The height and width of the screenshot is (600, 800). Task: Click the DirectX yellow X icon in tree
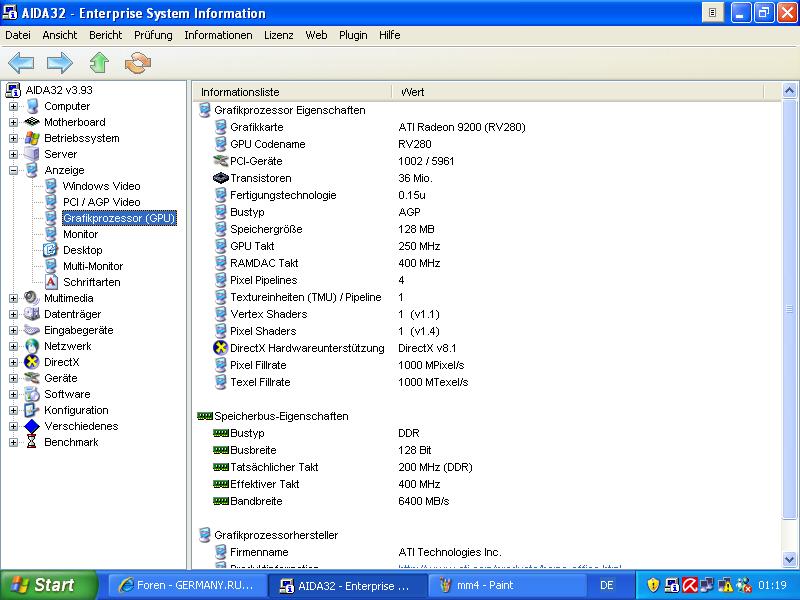[32, 362]
